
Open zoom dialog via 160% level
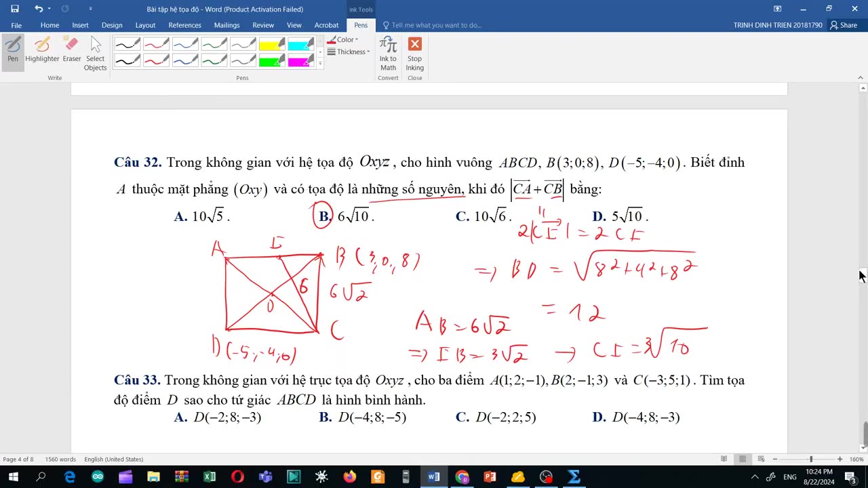[x=856, y=459]
